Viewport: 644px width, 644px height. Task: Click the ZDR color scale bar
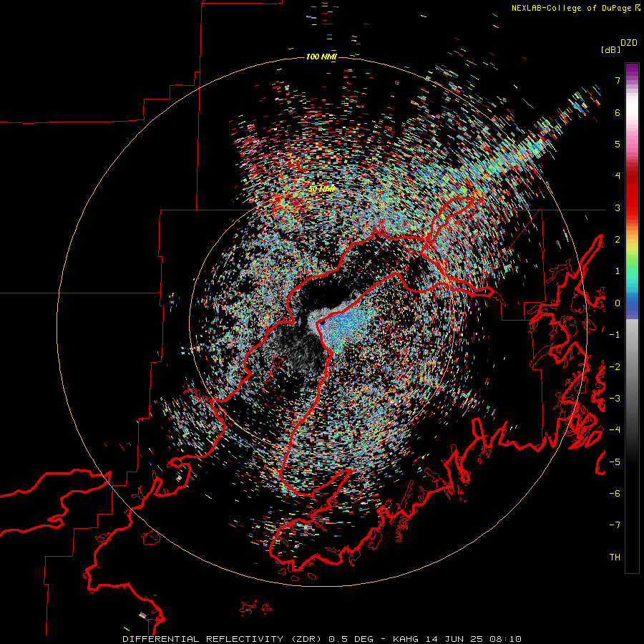click(632, 318)
